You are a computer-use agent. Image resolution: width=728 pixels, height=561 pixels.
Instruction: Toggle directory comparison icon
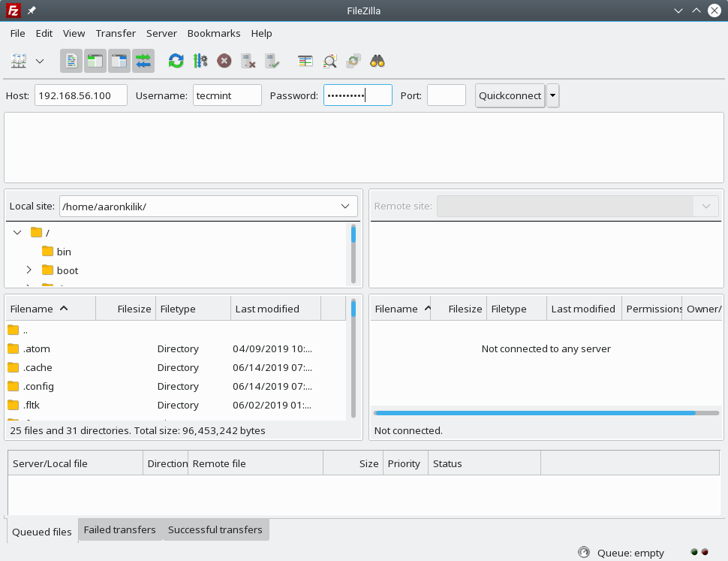click(329, 61)
